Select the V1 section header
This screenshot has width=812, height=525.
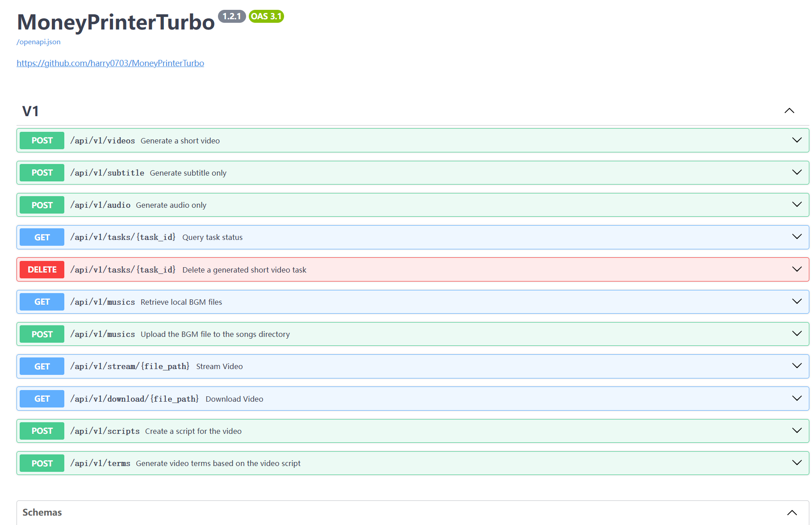(30, 111)
